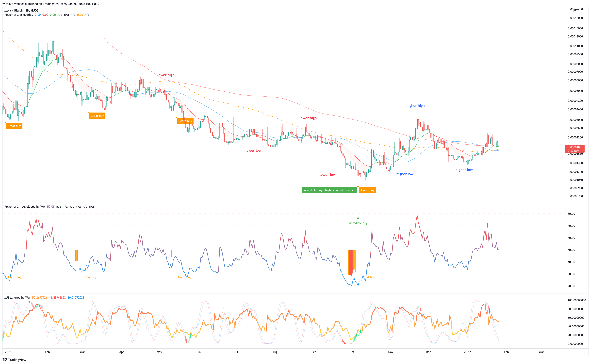Click the Oct label on time axis
This screenshot has height=364, width=591.
point(352,352)
